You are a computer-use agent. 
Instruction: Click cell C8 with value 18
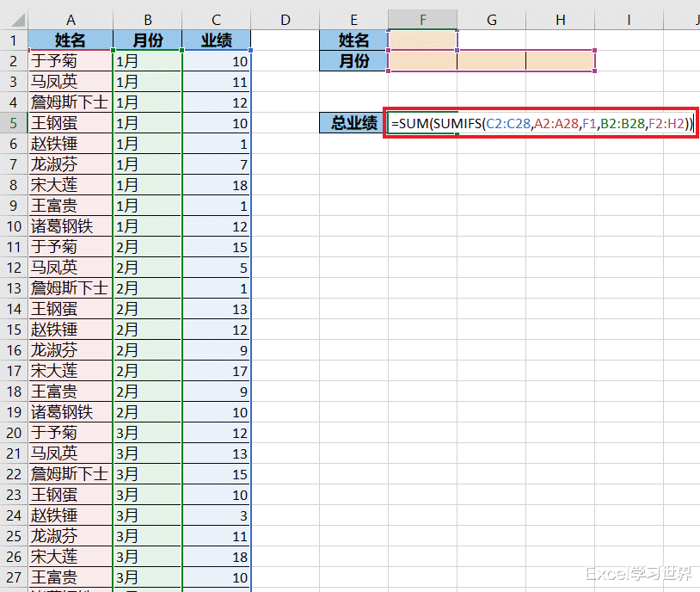[x=217, y=185]
